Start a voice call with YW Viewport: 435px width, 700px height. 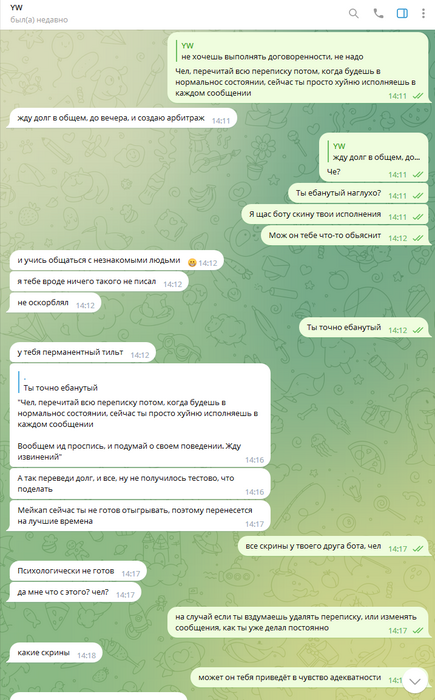pos(378,13)
